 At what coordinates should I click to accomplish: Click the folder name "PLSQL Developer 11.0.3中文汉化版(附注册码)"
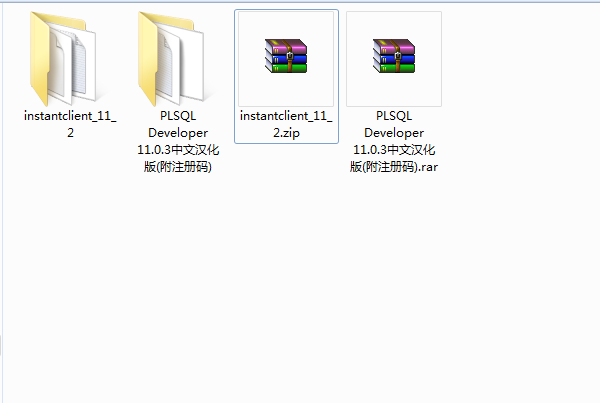tap(178, 141)
